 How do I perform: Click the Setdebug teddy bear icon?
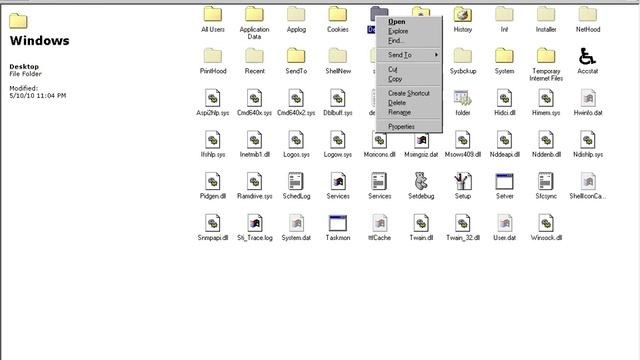(421, 182)
